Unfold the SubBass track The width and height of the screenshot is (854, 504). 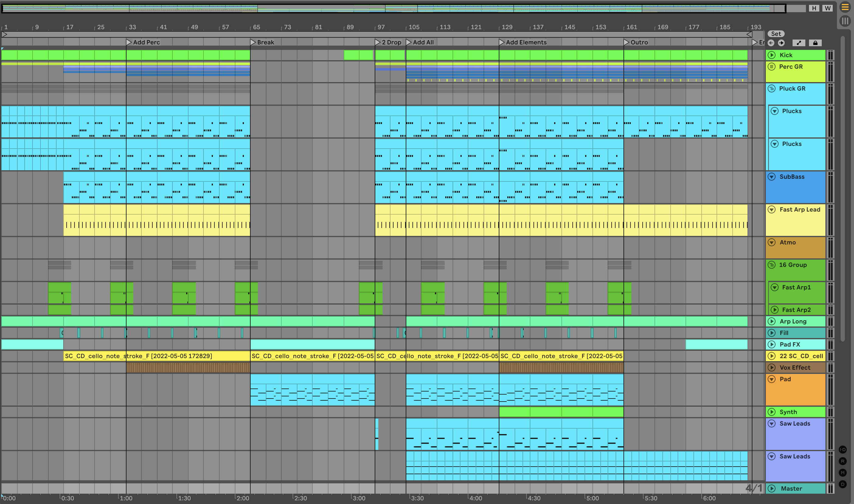pyautogui.click(x=772, y=177)
